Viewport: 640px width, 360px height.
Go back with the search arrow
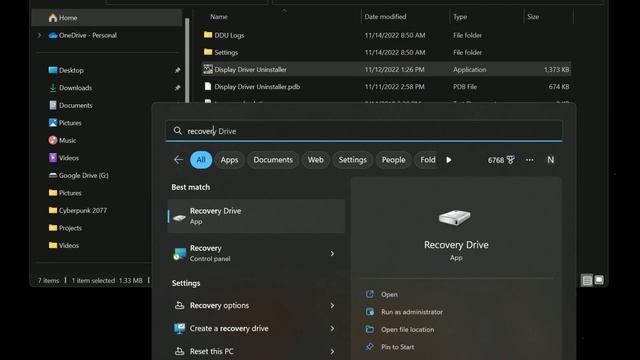[x=178, y=160]
